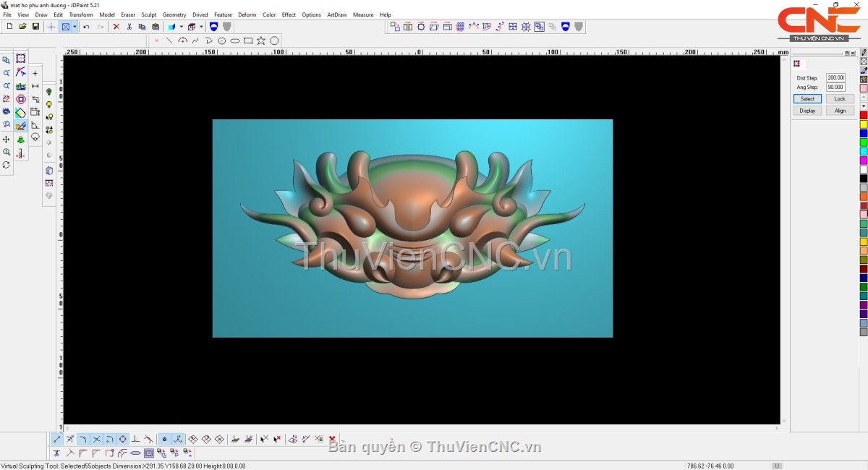The width and height of the screenshot is (868, 470).
Task: Click the scissors Cut icon
Action: (x=129, y=27)
